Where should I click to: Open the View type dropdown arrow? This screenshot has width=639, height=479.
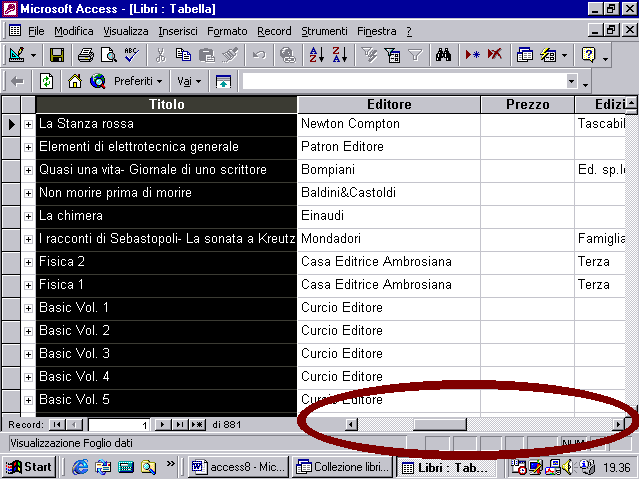(x=33, y=55)
